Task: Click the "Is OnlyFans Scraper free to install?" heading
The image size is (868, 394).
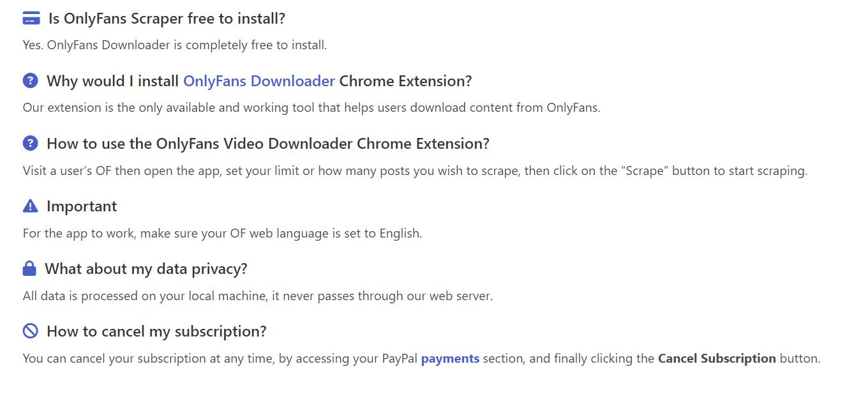Action: (x=167, y=19)
